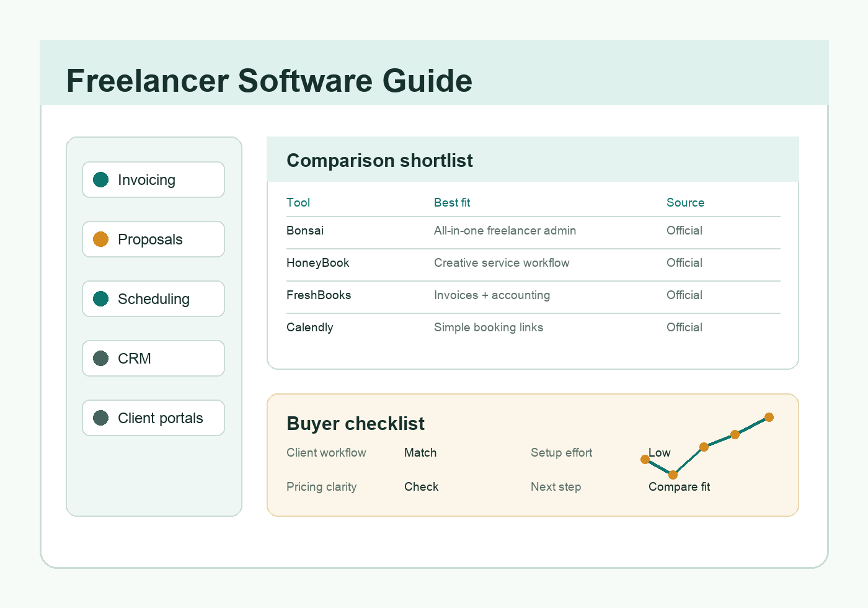Click the Tool column header
868x608 pixels.
coord(298,203)
